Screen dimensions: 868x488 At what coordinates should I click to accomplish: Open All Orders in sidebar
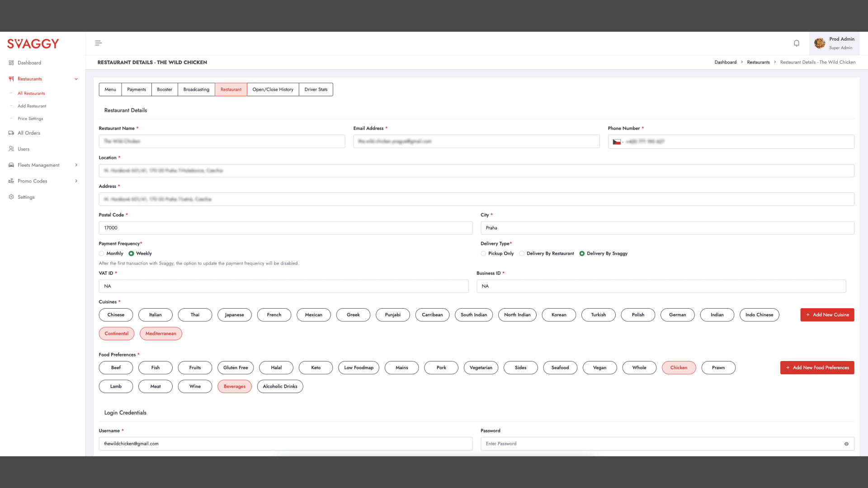(x=29, y=133)
